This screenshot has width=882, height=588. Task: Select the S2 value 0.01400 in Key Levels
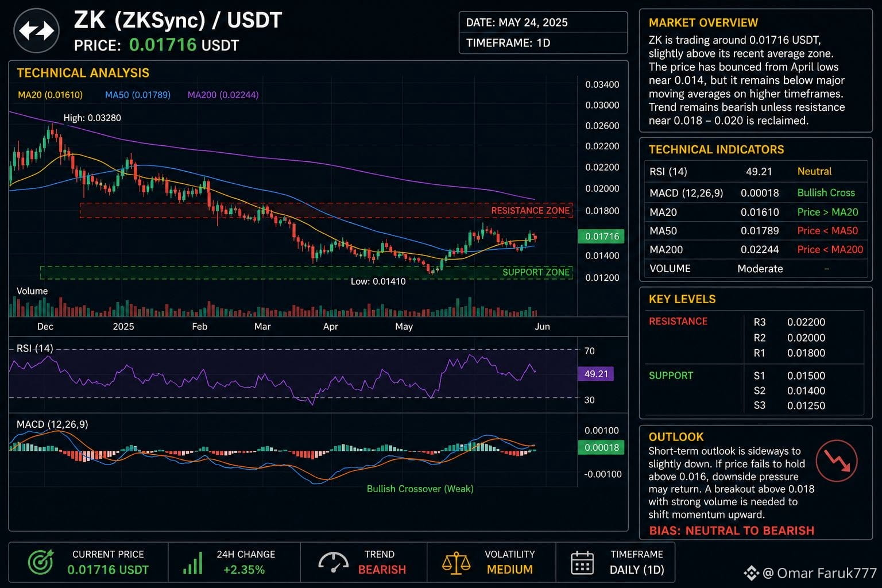pos(806,390)
